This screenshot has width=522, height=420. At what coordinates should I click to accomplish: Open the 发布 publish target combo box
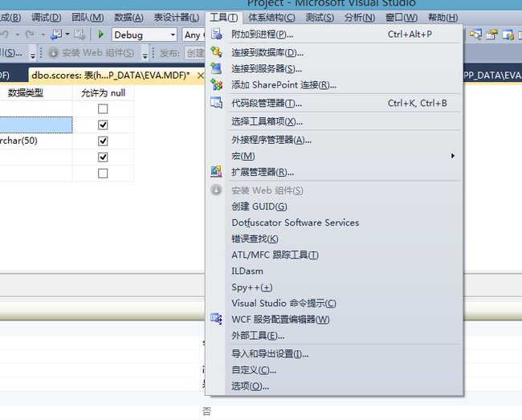(195, 53)
